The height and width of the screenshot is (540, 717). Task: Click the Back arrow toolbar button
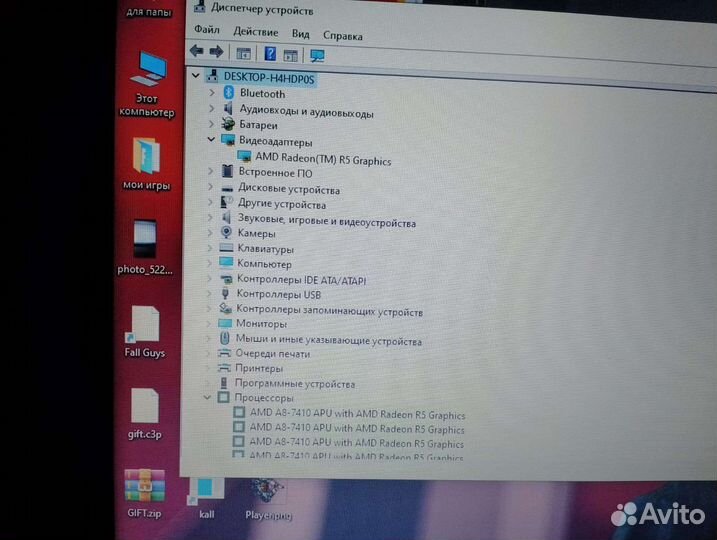[x=197, y=51]
